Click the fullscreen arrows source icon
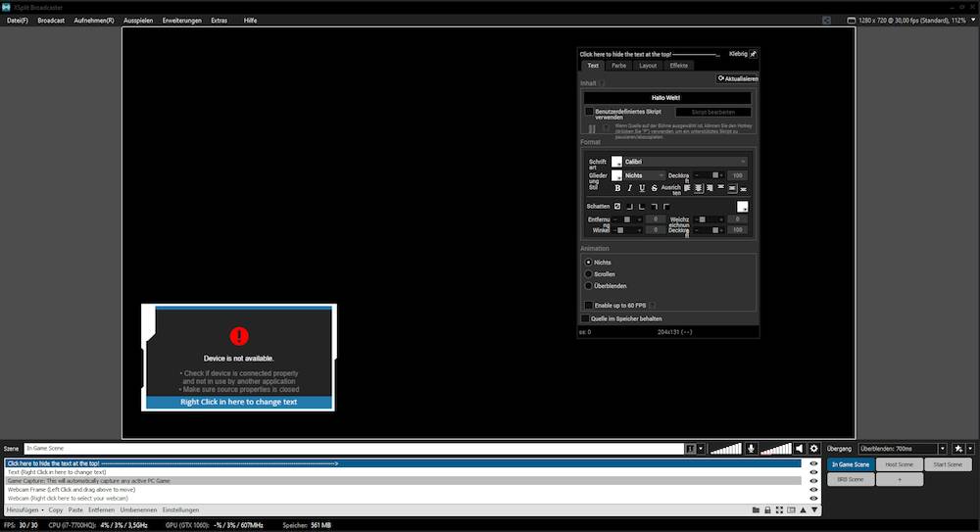Viewport: 980px width, 532px height. click(779, 510)
